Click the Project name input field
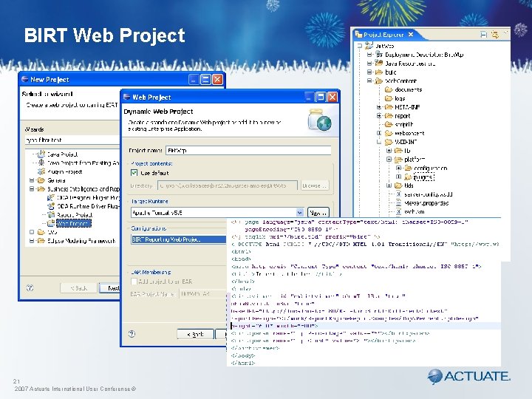Screen dimensions: 532x399 tap(248, 150)
